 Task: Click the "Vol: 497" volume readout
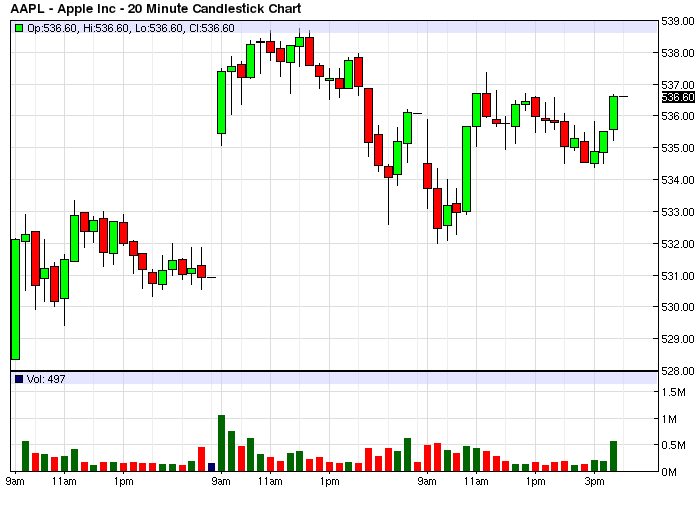coord(46,379)
